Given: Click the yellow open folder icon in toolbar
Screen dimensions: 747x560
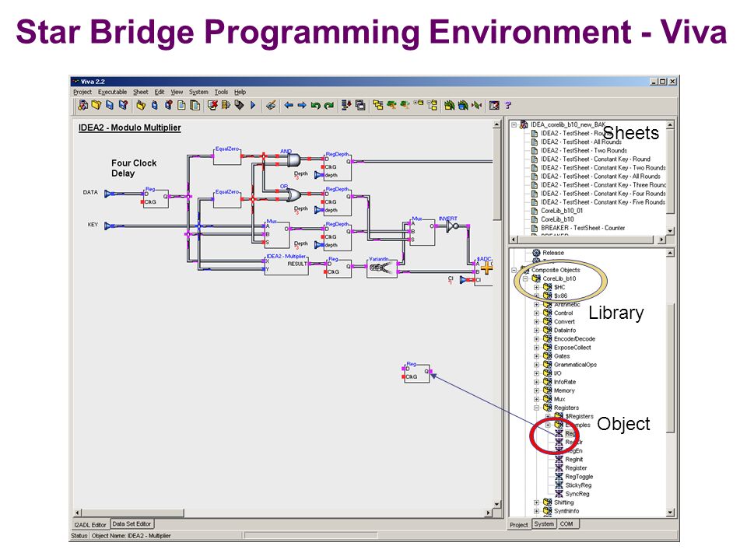Looking at the screenshot, I should point(96,105).
